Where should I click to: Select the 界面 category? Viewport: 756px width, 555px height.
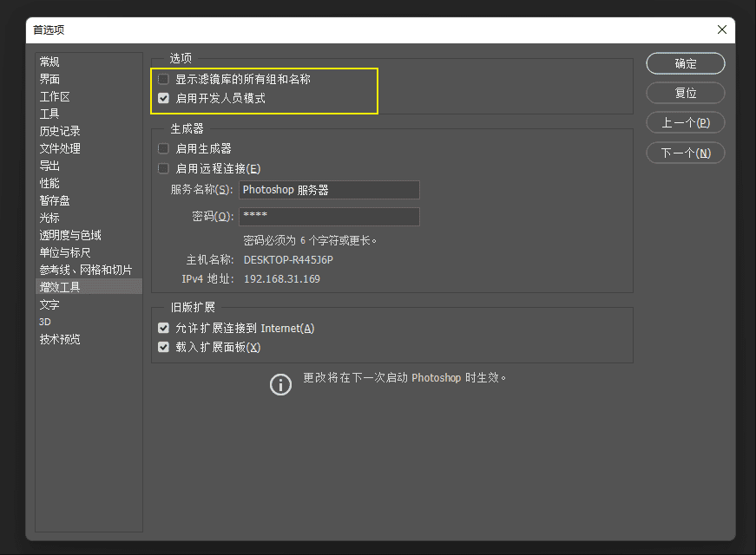89,79
